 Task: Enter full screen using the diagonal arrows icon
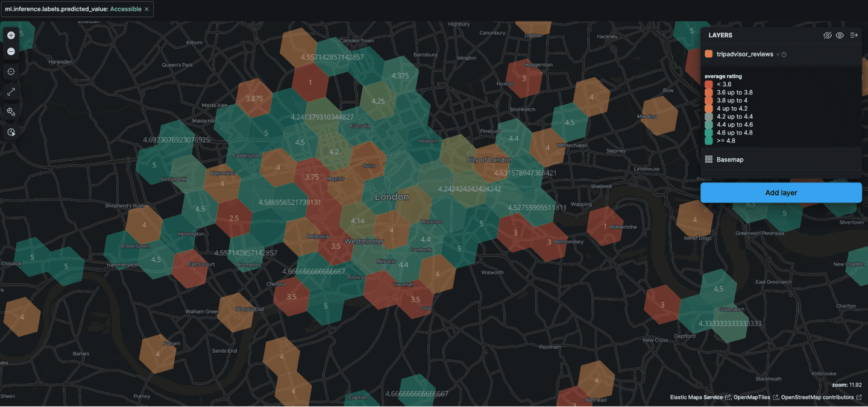pyautogui.click(x=11, y=92)
